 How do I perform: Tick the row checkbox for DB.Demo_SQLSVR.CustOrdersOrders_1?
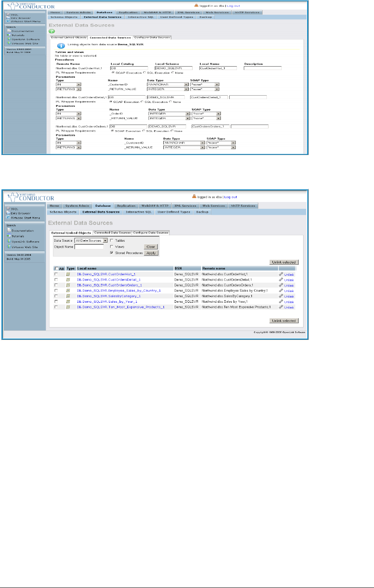pos(56,285)
